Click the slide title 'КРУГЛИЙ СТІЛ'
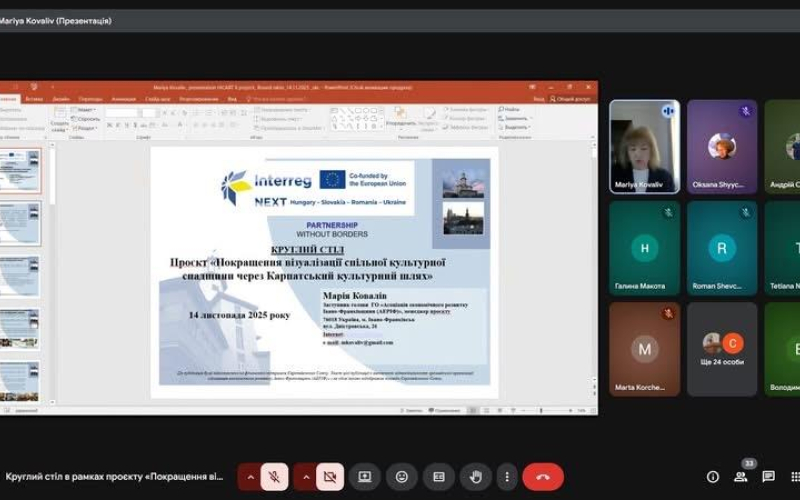Screen dimensions: 800x500 pyautogui.click(x=308, y=250)
